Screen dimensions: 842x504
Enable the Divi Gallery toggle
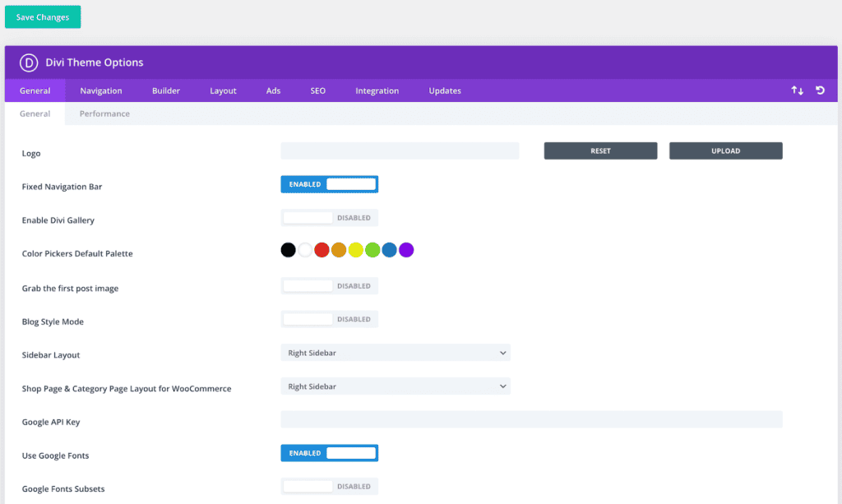329,218
